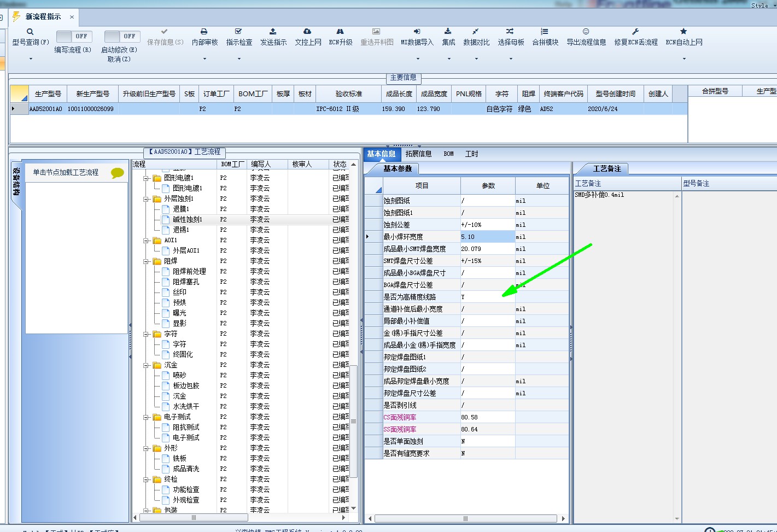Screen dimensions: 777x532
Task: Select the 铣板 tree node
Action: (x=179, y=459)
